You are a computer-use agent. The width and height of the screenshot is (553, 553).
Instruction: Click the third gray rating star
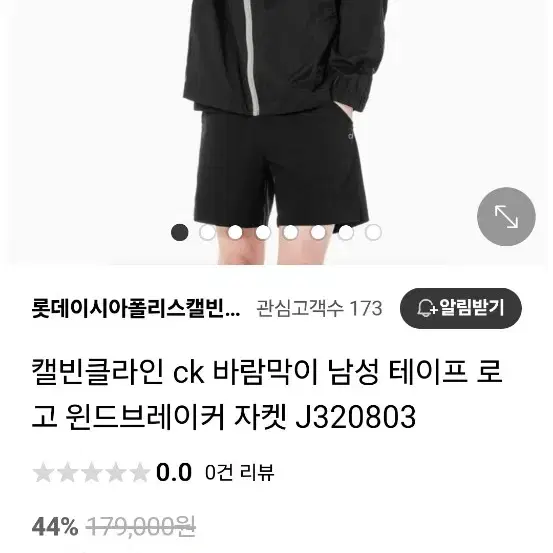pos(91,472)
